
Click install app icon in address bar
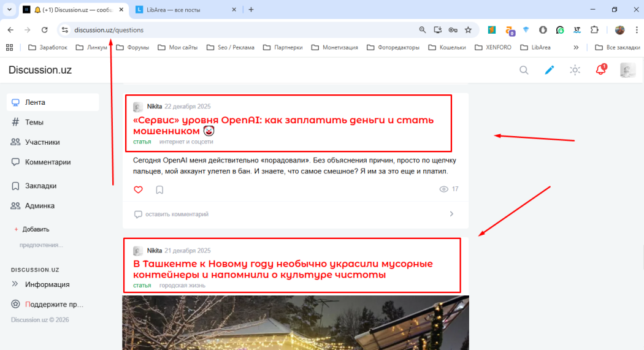(438, 30)
